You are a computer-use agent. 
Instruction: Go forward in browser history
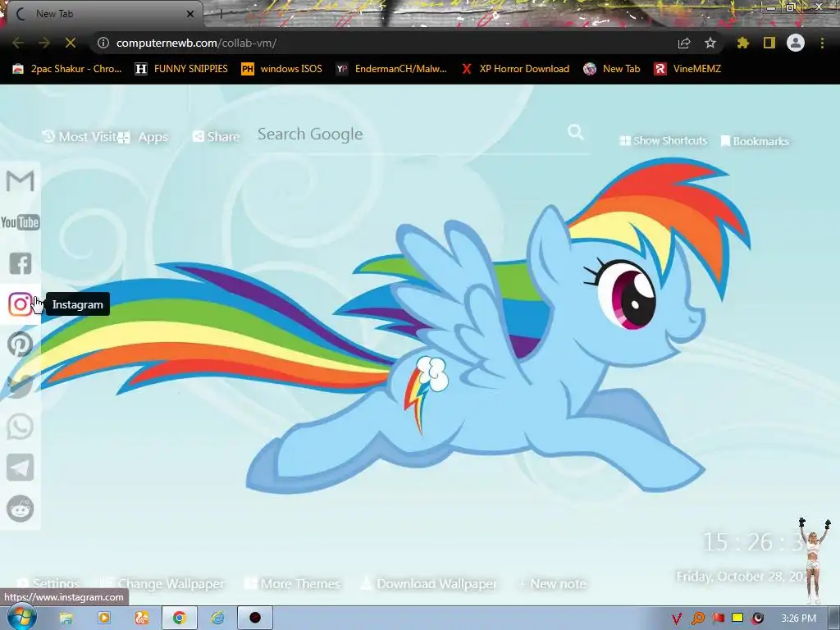[x=44, y=43]
